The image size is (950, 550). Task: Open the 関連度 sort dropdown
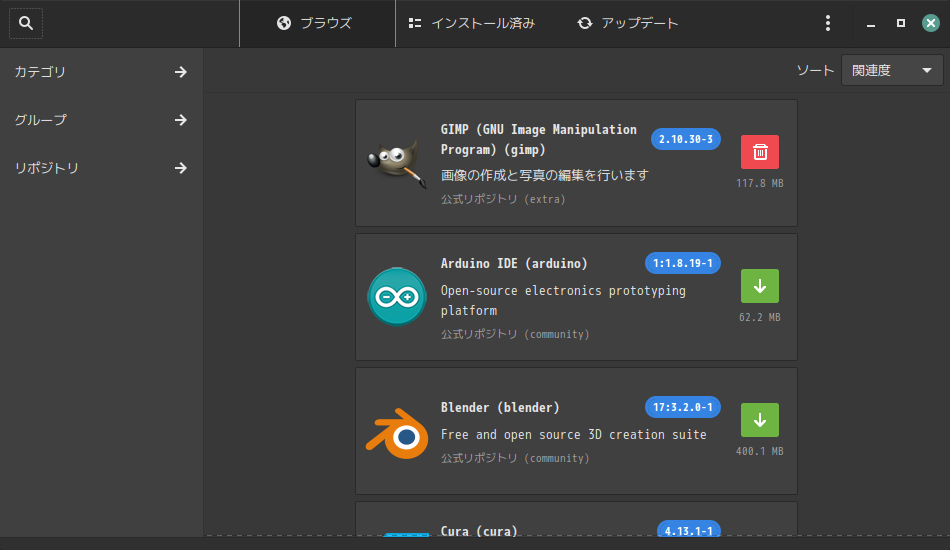point(892,70)
